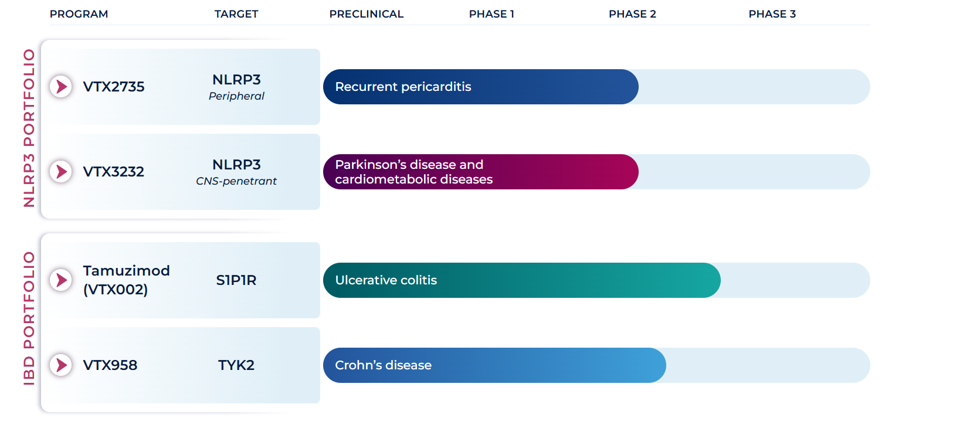Click the NLRP3 PORTFOLIO vertical label

click(29, 128)
